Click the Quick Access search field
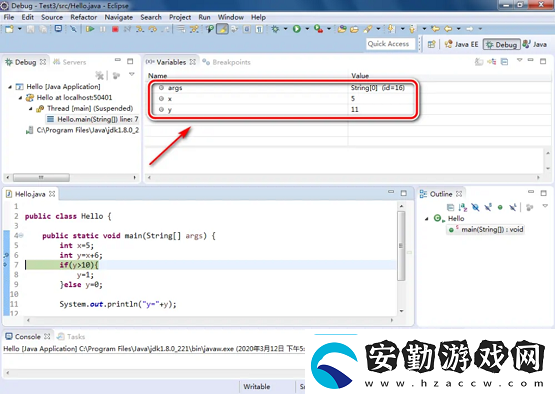The width and height of the screenshot is (555, 394). 390,44
